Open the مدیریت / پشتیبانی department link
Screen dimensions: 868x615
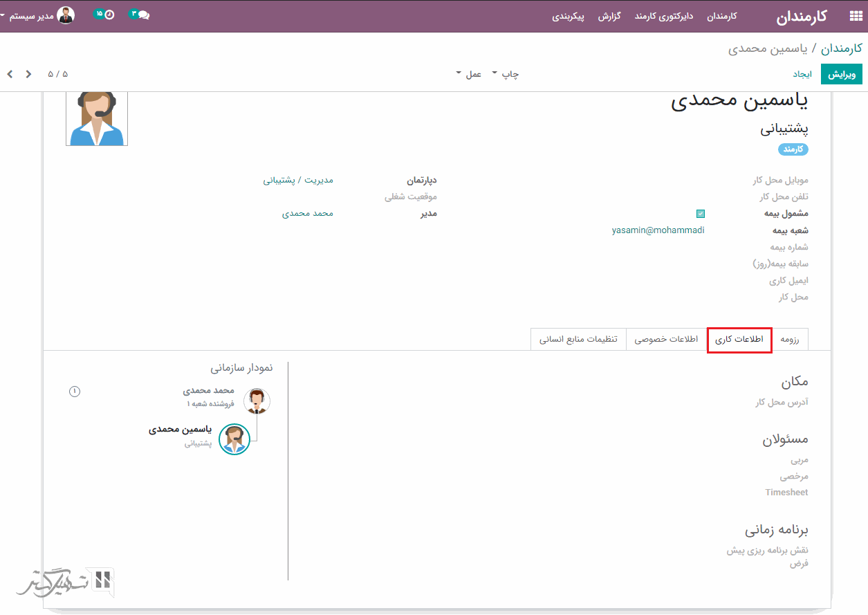point(297,180)
